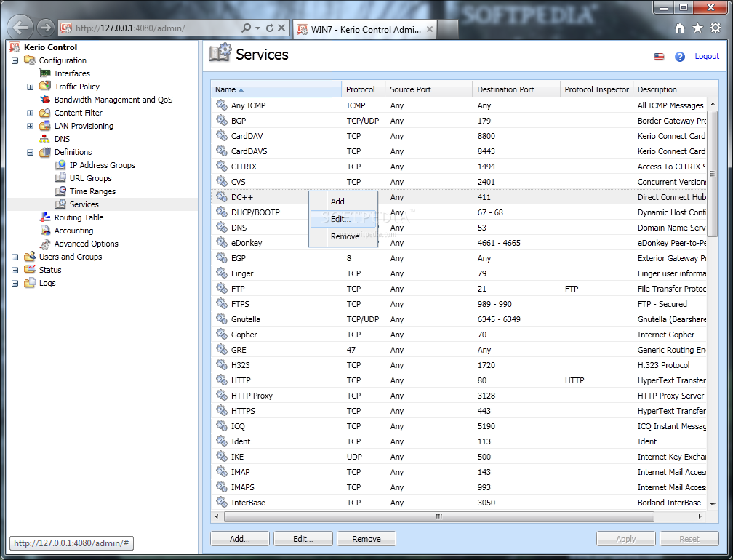
Task: Expand the Status node
Action: [15, 270]
